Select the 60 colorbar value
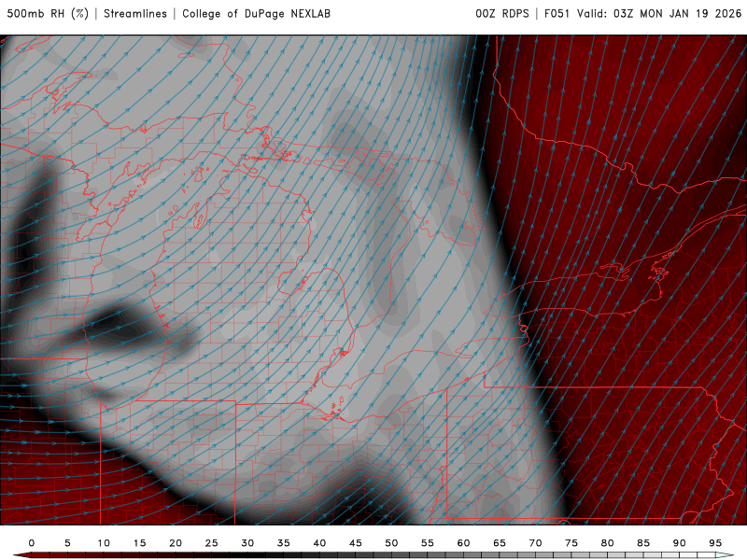This screenshot has width=747, height=560. (463, 543)
